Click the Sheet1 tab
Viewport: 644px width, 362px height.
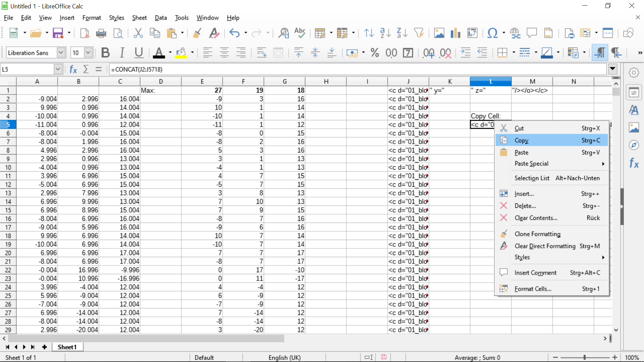point(67,347)
